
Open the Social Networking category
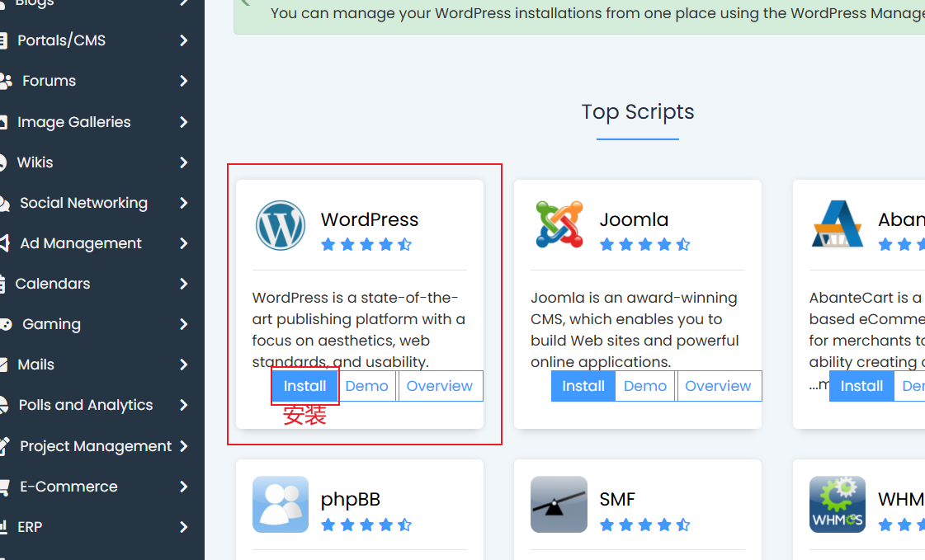[x=83, y=203]
